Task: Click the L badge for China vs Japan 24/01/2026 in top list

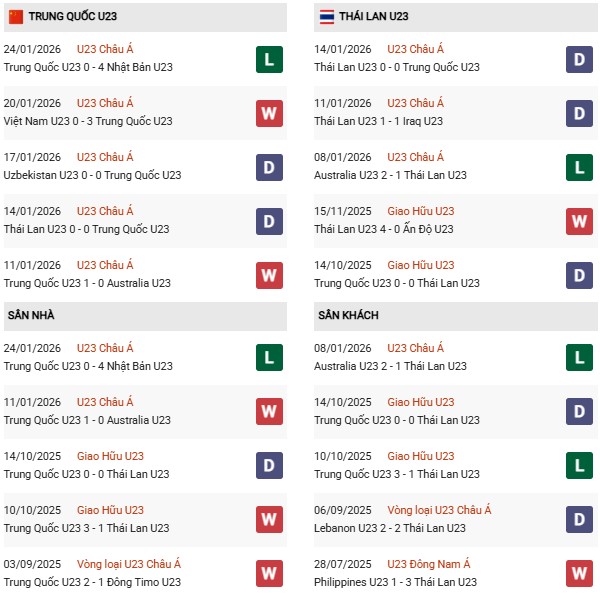Action: coord(269,59)
